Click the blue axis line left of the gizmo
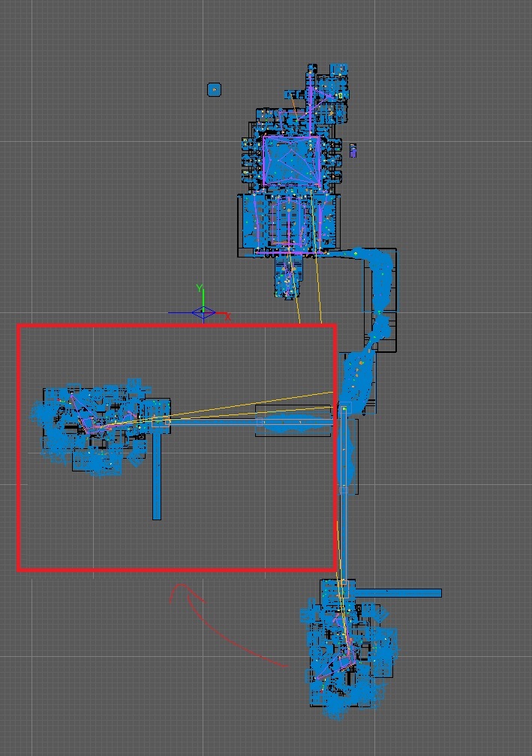 (180, 313)
